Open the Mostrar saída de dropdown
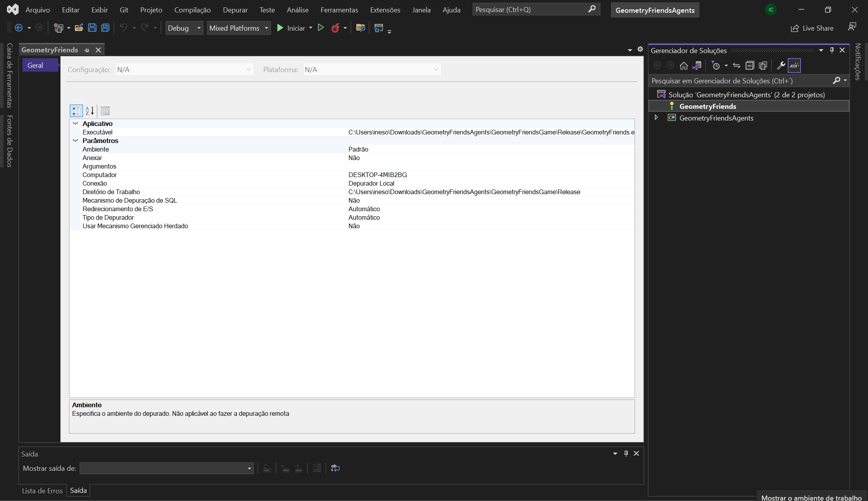The image size is (868, 501). pyautogui.click(x=167, y=468)
